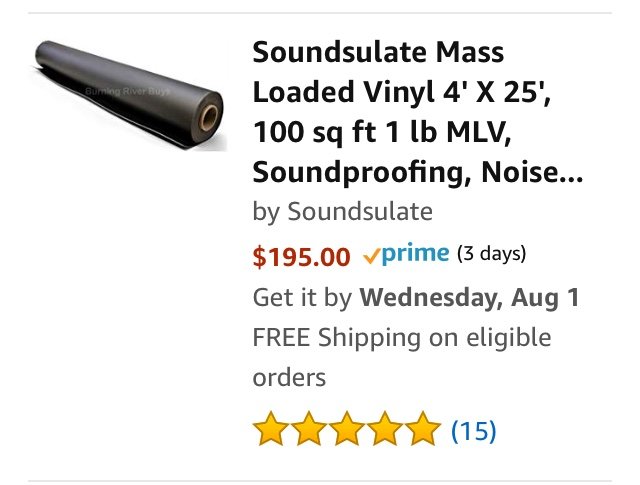Select the fifth rating star
This screenshot has height=485, width=640.
[423, 429]
